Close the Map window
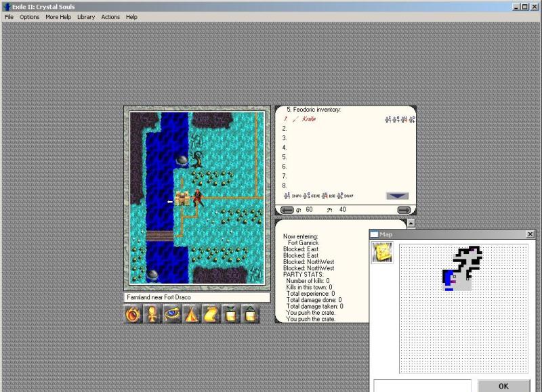Screen dimensions: 542x392 pos(530,234)
